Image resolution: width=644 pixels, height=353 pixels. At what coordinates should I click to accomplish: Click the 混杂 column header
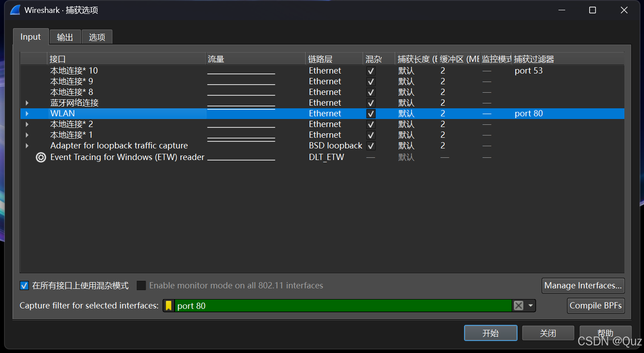tap(379, 59)
